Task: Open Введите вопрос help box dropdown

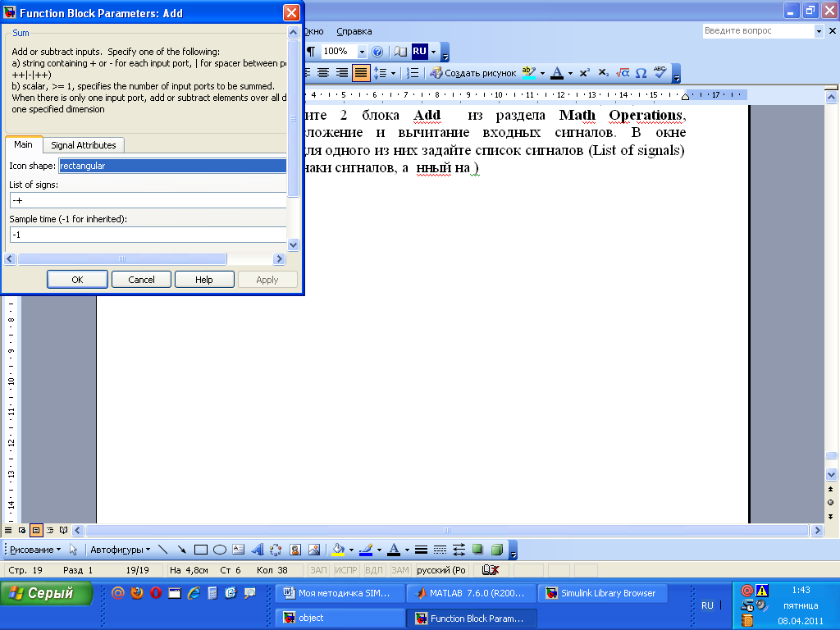Action: point(819,31)
